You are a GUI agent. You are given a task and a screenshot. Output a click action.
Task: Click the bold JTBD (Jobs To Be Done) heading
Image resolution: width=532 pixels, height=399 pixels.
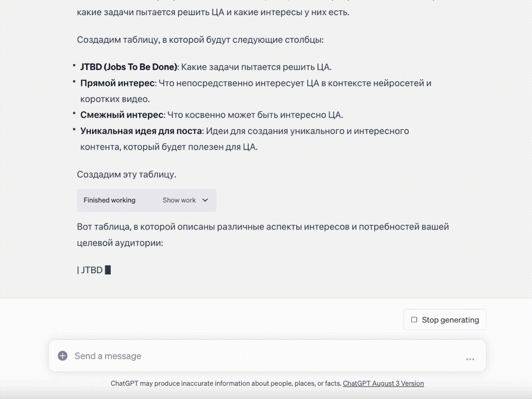click(x=129, y=67)
